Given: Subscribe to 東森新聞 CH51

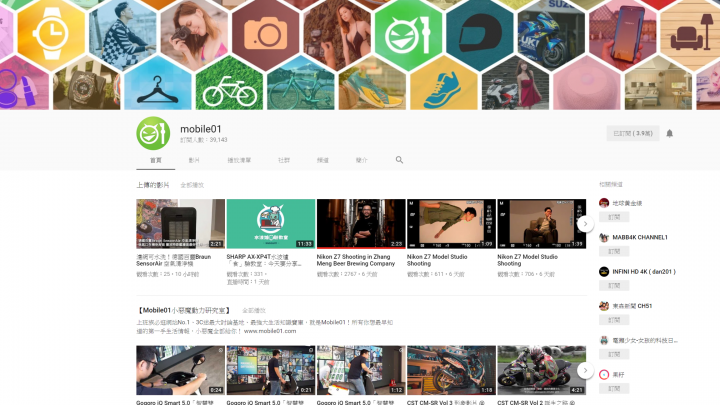Looking at the screenshot, I should click(x=614, y=320).
